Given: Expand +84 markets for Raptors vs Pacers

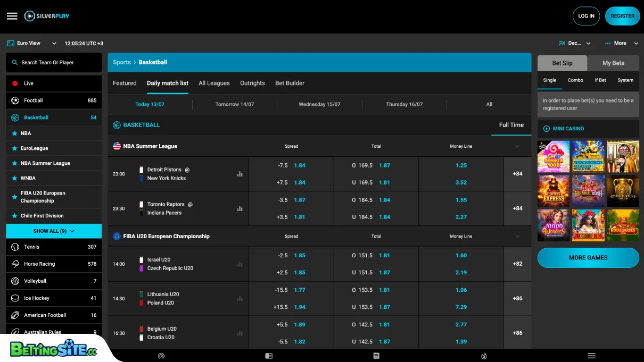Looking at the screenshot, I should pos(517,208).
